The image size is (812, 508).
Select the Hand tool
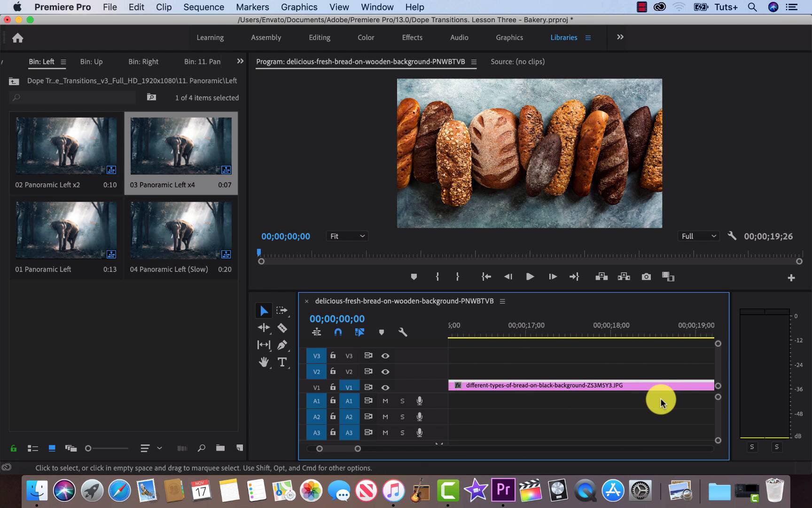coord(264,362)
